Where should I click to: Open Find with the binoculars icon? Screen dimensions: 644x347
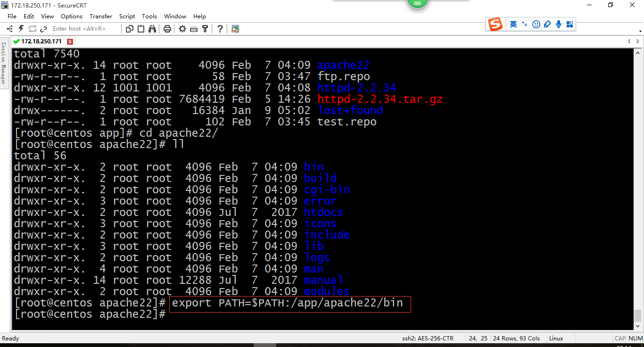152,29
